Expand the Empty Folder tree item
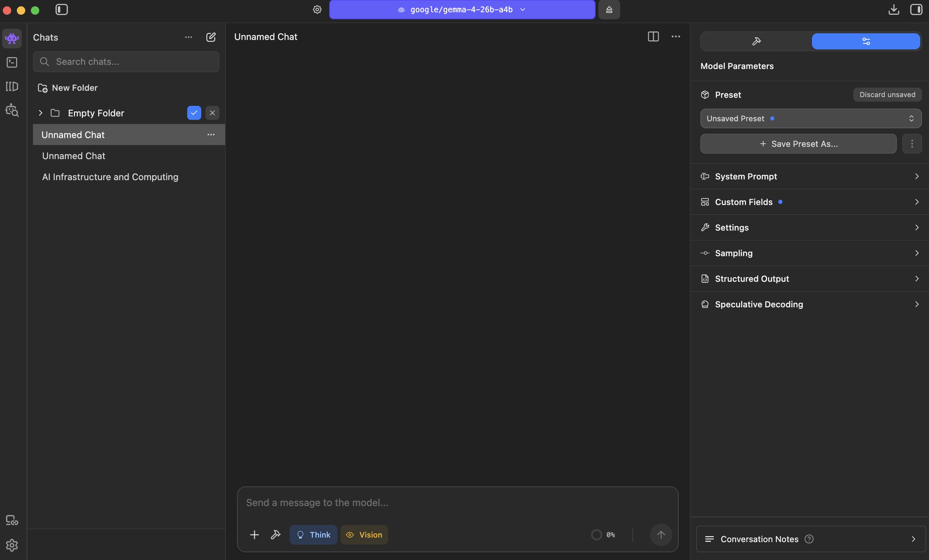 tap(40, 113)
